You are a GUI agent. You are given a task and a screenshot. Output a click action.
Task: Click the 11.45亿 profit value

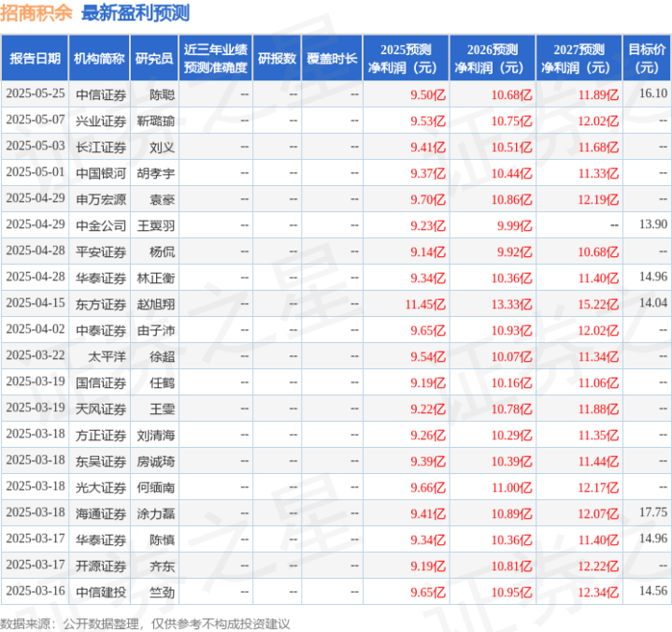click(x=425, y=304)
